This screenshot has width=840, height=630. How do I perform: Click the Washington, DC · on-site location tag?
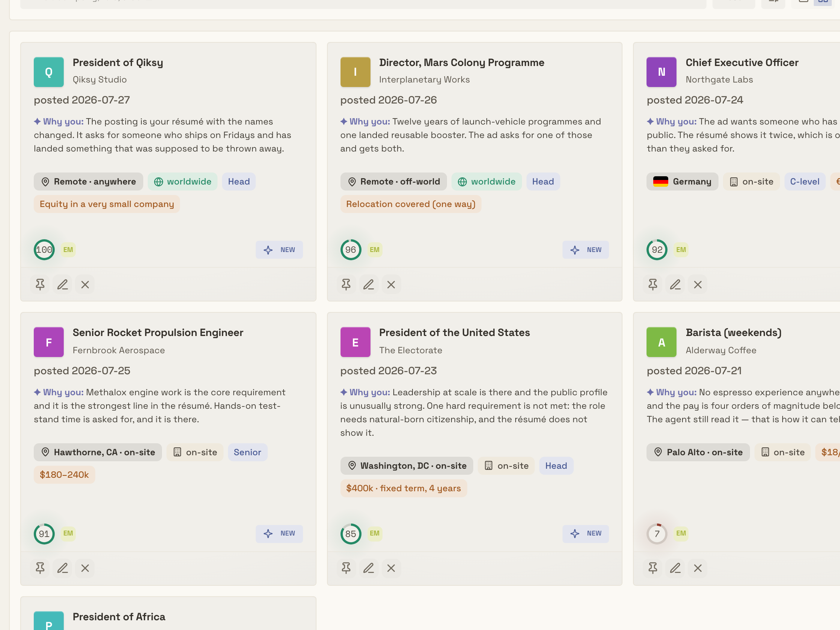click(x=407, y=466)
